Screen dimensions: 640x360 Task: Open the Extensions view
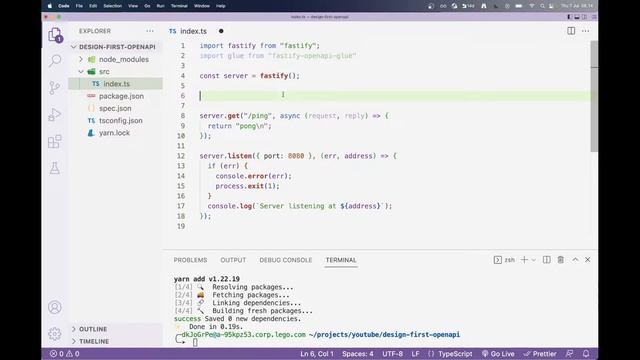[x=55, y=142]
